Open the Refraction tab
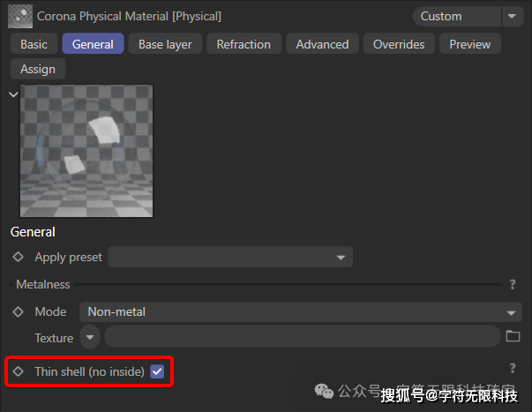 pyautogui.click(x=244, y=44)
